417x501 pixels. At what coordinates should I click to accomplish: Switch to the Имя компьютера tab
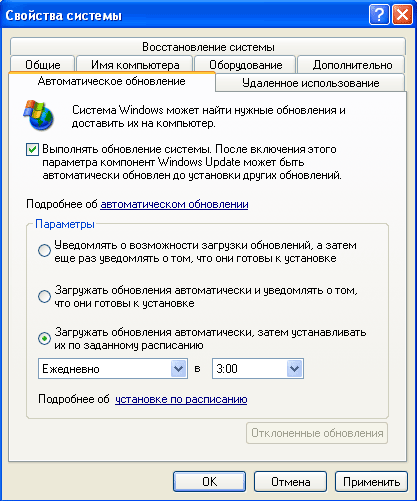click(x=135, y=65)
